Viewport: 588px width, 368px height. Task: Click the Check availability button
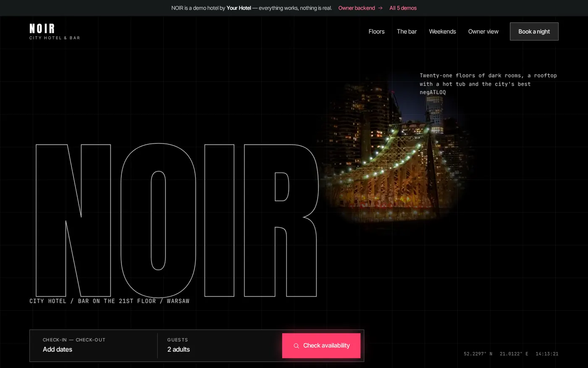click(321, 345)
